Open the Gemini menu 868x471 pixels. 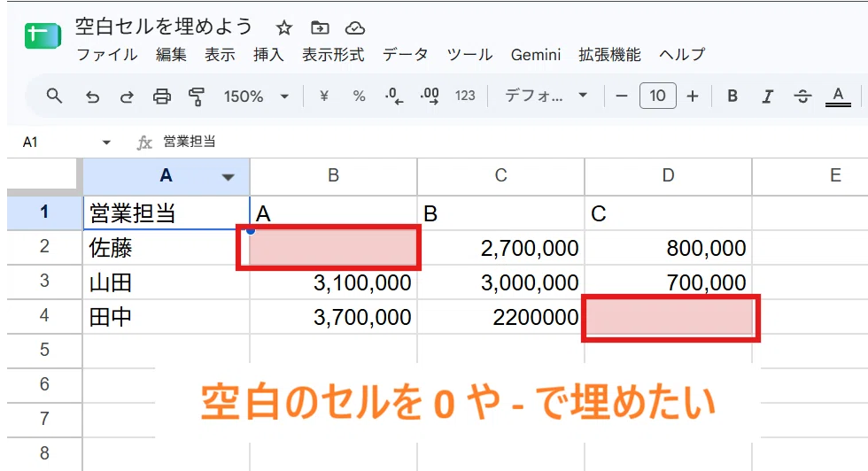tap(535, 55)
